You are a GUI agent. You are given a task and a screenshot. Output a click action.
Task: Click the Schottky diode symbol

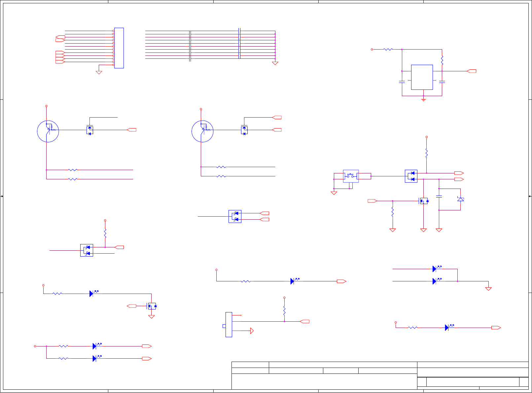[460, 199]
